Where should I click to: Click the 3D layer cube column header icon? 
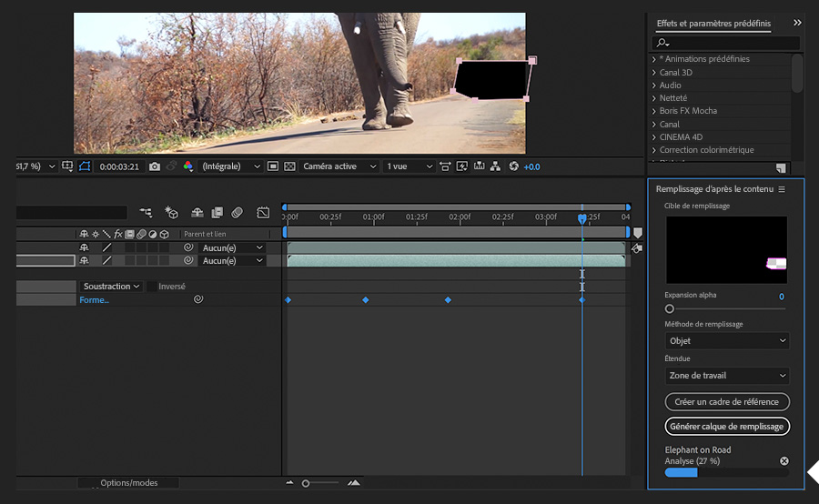click(x=164, y=234)
